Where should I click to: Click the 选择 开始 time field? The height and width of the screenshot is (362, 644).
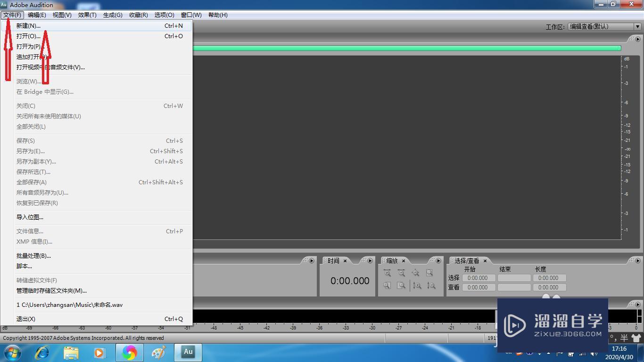479,278
